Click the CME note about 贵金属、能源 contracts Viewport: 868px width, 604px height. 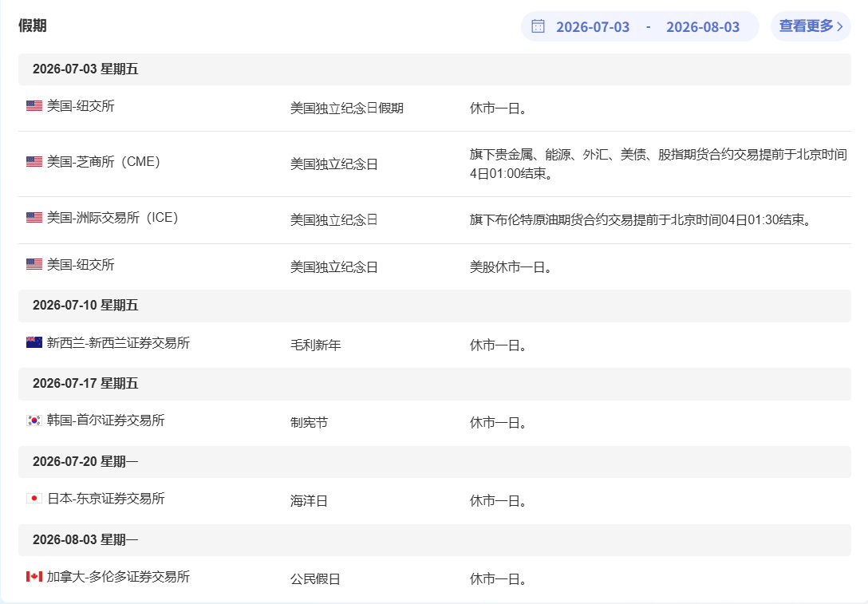pos(658,164)
